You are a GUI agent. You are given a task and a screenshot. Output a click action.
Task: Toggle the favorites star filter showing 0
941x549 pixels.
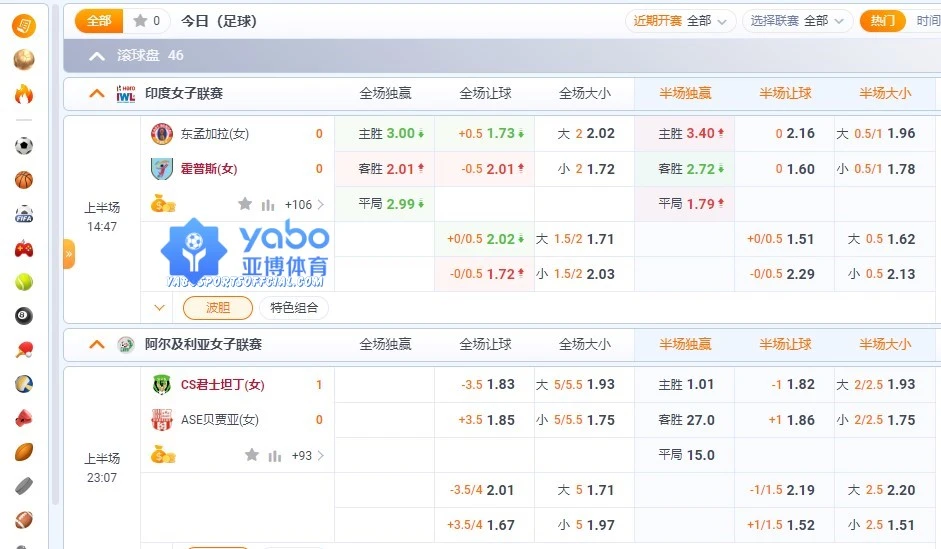(146, 21)
